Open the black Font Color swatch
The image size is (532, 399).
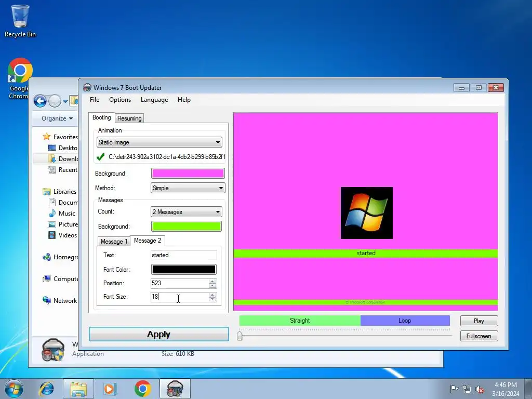click(x=183, y=270)
